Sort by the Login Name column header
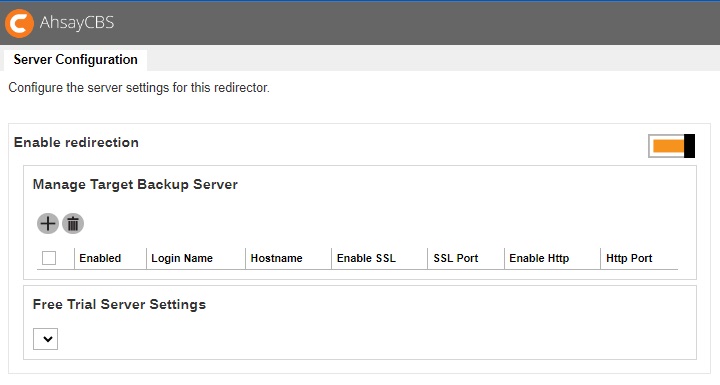 tap(182, 258)
